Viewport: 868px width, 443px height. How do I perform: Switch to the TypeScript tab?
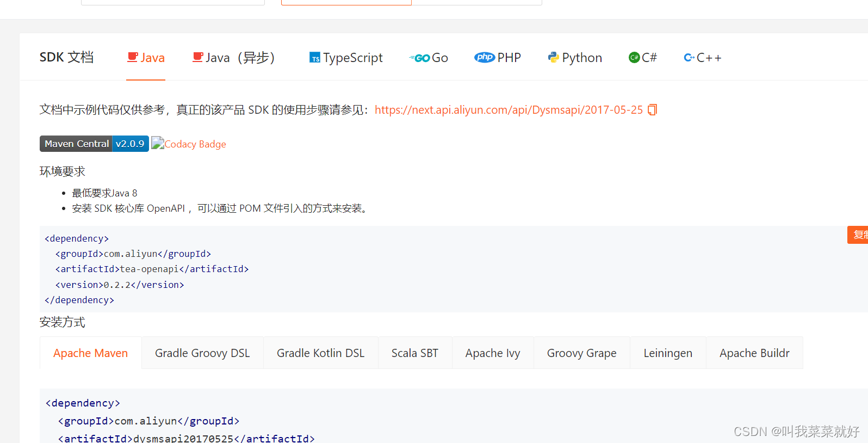(346, 58)
